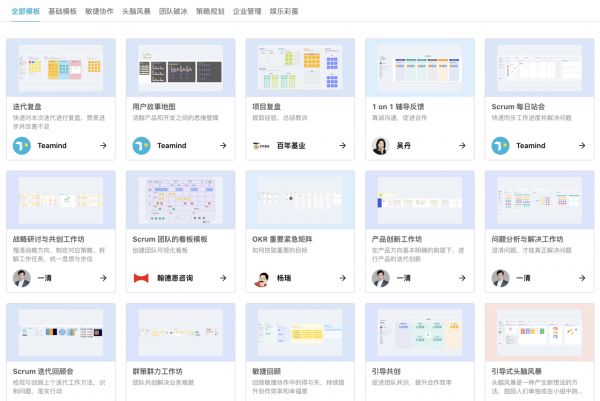The width and height of the screenshot is (600, 401).
Task: Click the Scrum 团队的看板模板 title
Action: [x=171, y=240]
